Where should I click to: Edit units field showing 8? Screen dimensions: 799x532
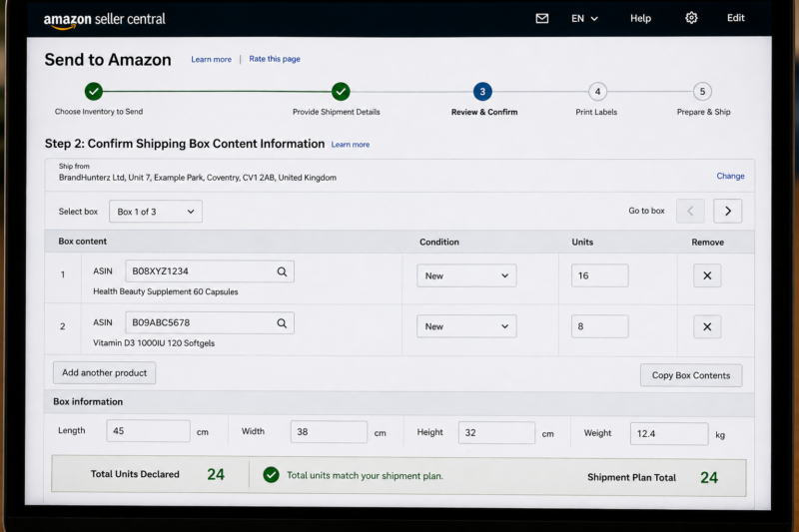(x=600, y=326)
